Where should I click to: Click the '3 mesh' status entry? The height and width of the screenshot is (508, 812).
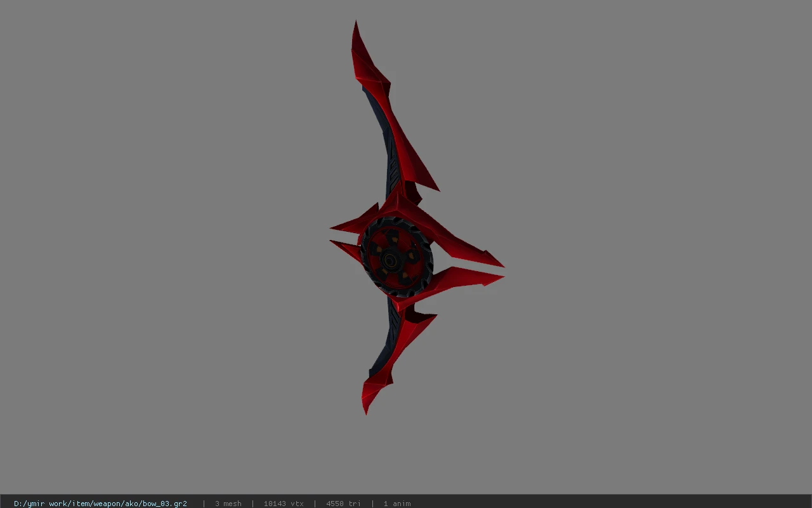[x=228, y=504]
